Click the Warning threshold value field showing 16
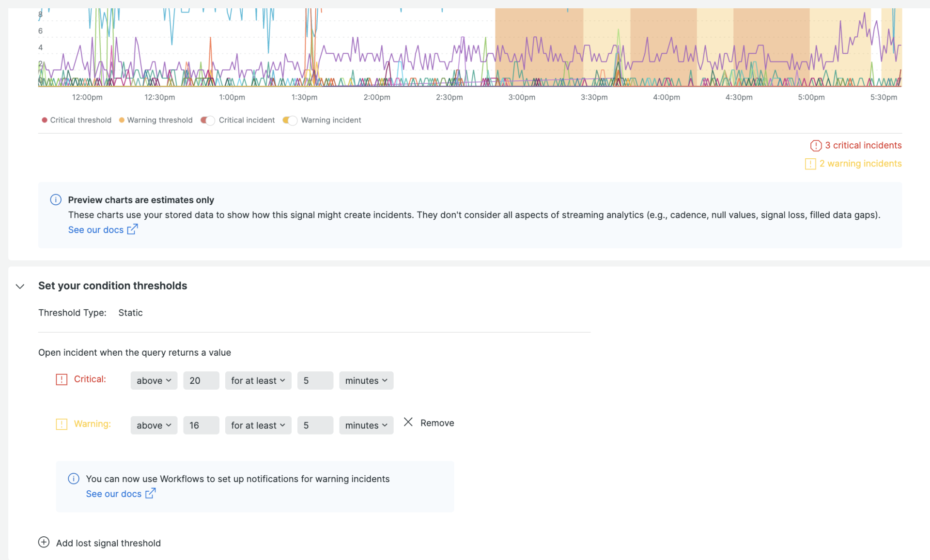 [x=201, y=425]
